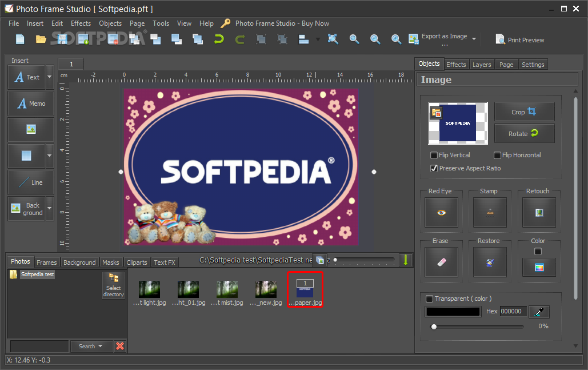
Task: Expand the Background insert dropdown arrow
Action: pos(50,208)
